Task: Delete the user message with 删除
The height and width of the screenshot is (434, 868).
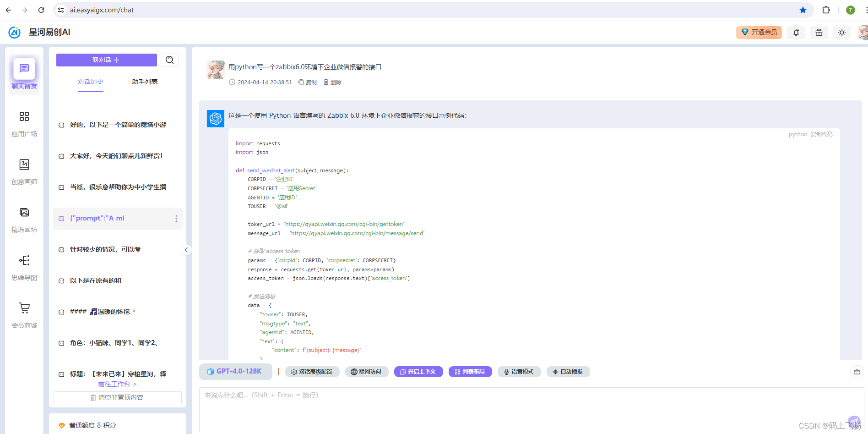Action: [332, 82]
